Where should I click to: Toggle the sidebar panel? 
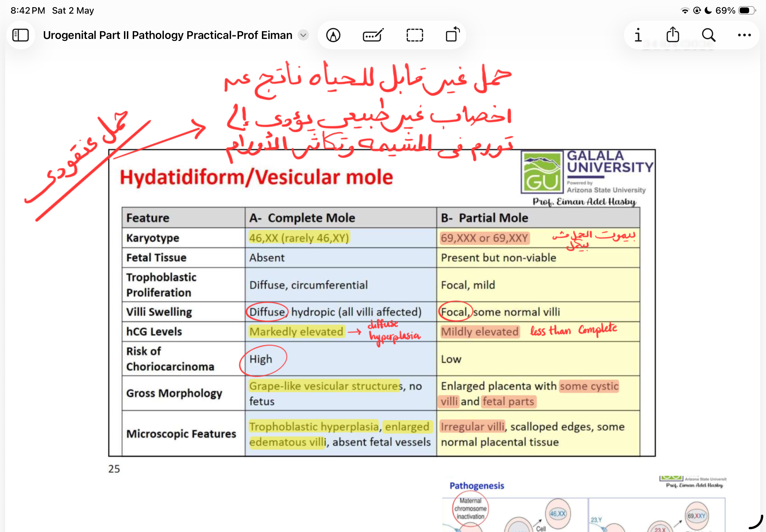click(x=20, y=35)
